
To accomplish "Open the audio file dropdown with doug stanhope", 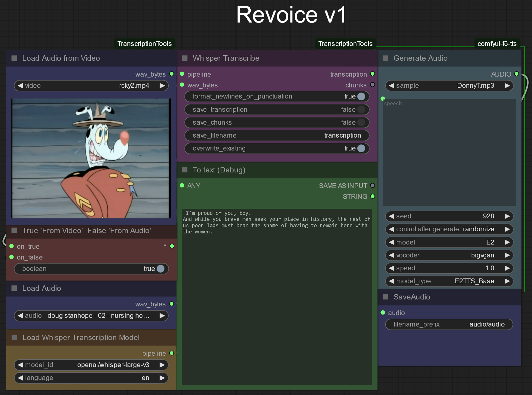I will coord(91,316).
